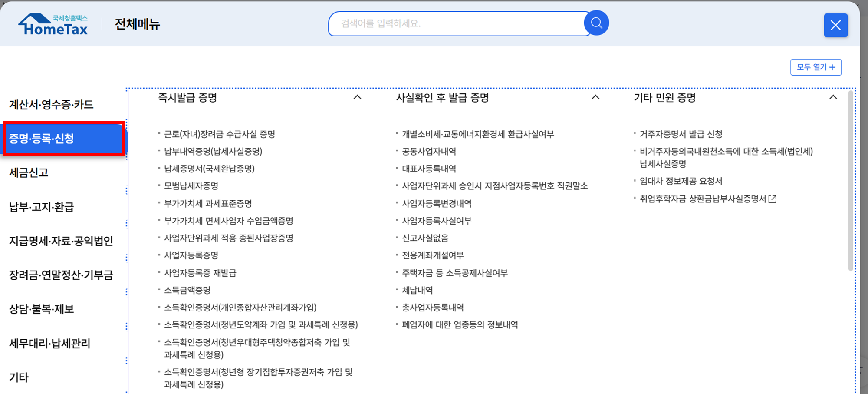Open 소득확인증명서(청년형 장기집합투자증권저축) link
Viewport: 868px width, 394px height.
click(x=258, y=378)
